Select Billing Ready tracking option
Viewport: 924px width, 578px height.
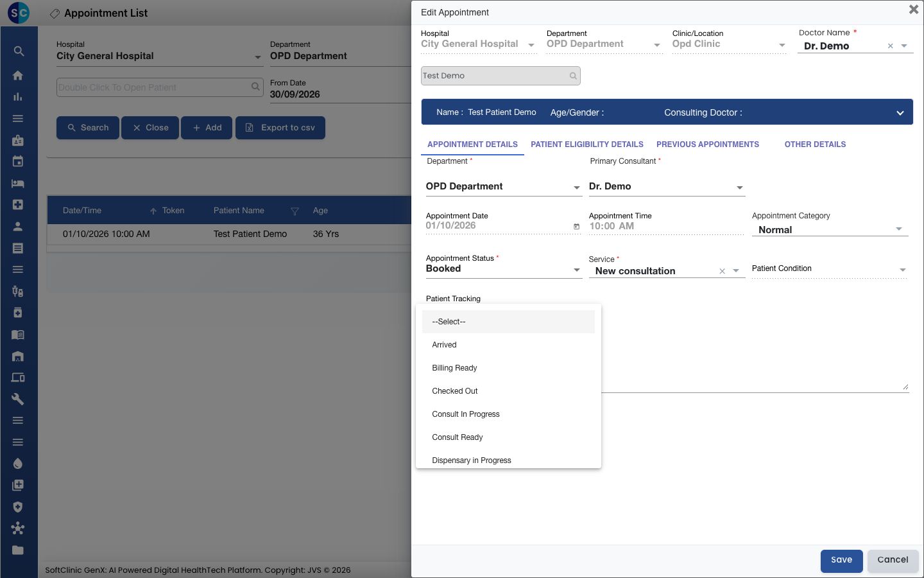pos(508,368)
